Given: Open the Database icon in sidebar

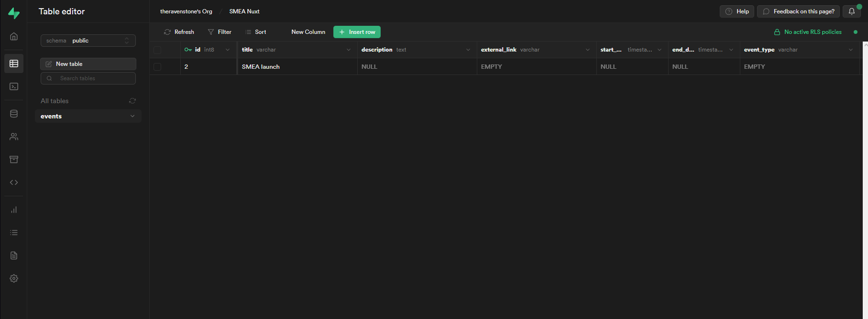Looking at the screenshot, I should (x=14, y=114).
